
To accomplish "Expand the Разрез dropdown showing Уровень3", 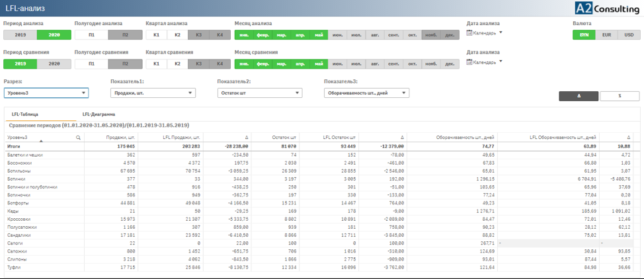I will tap(46, 93).
